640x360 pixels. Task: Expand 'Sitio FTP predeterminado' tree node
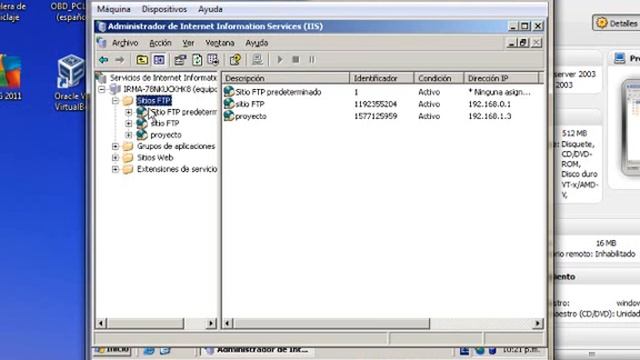[129, 112]
